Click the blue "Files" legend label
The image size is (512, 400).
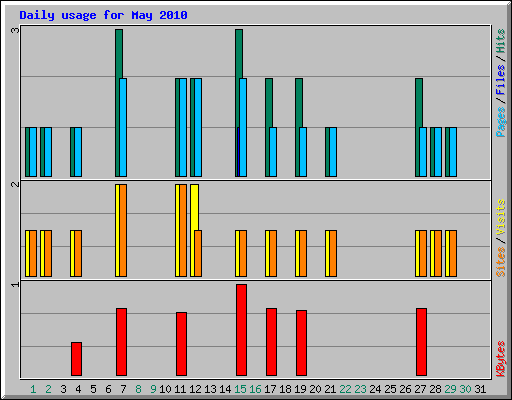[x=500, y=79]
